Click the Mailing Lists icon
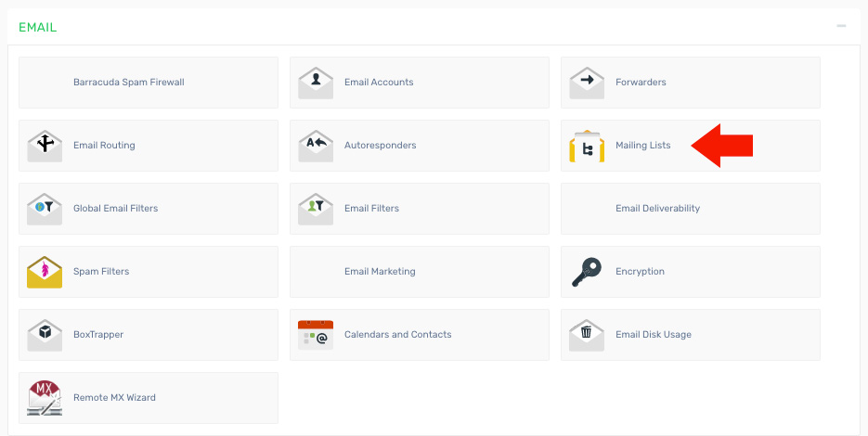This screenshot has height=436, width=868. (x=587, y=146)
